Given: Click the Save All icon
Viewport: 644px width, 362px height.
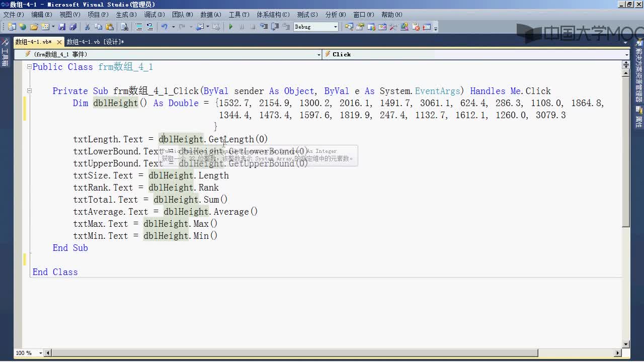Looking at the screenshot, I should 73,27.
